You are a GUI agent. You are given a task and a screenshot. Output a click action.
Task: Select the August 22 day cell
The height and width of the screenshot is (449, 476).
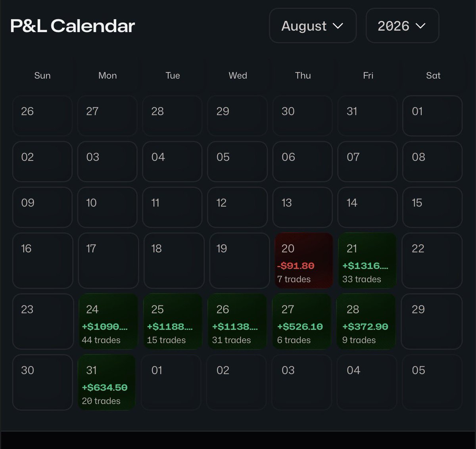pyautogui.click(x=432, y=261)
